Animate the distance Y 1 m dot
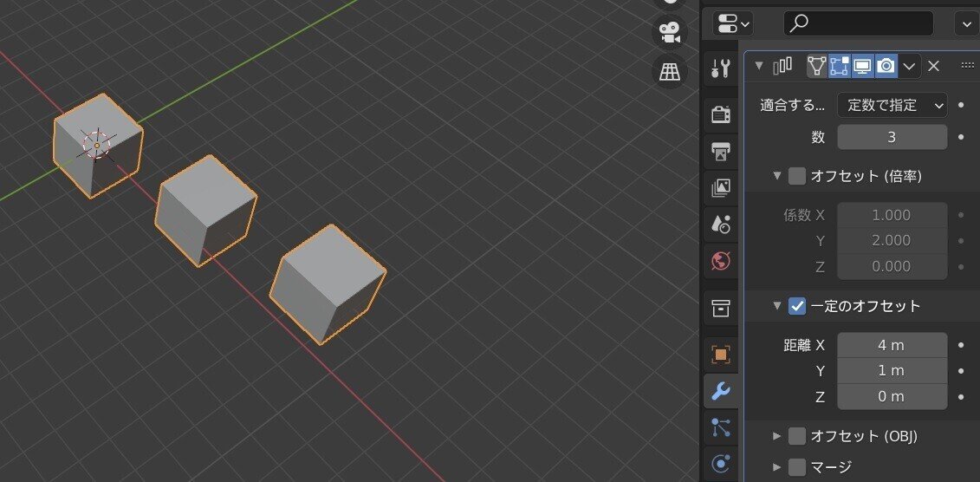Screen dimensions: 980x482 click(961, 371)
